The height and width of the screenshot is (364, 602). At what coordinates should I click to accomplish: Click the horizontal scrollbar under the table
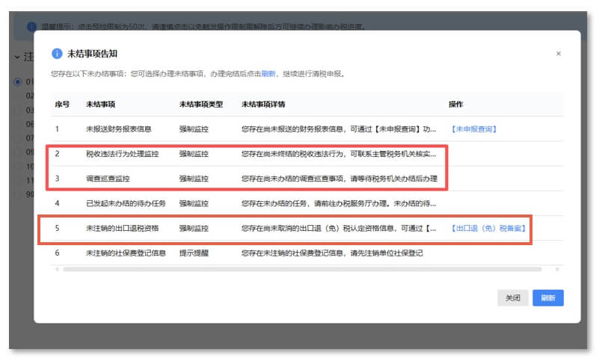click(x=302, y=269)
